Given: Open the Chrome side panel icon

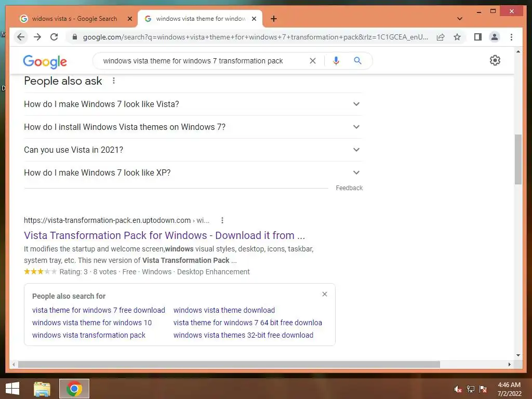Looking at the screenshot, I should click(478, 37).
